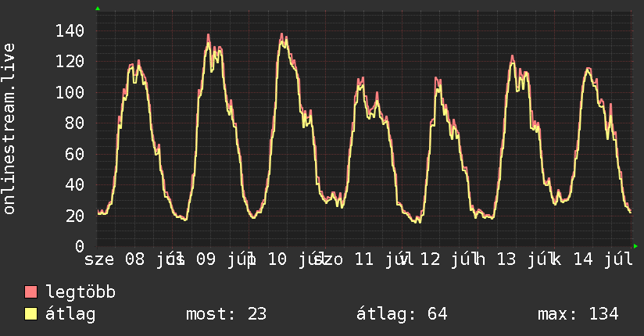Click the pink legtöbb legend swatch
Screen dimensions: 644x336
click(30, 292)
